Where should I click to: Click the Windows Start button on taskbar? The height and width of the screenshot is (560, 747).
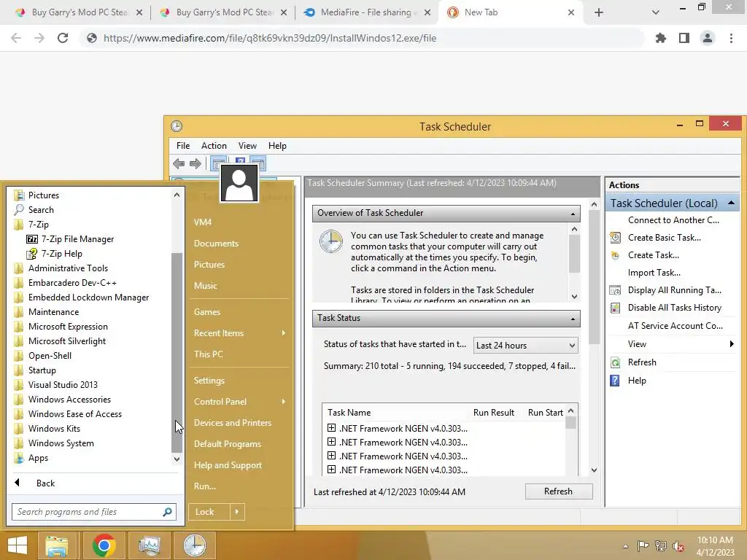pyautogui.click(x=18, y=545)
